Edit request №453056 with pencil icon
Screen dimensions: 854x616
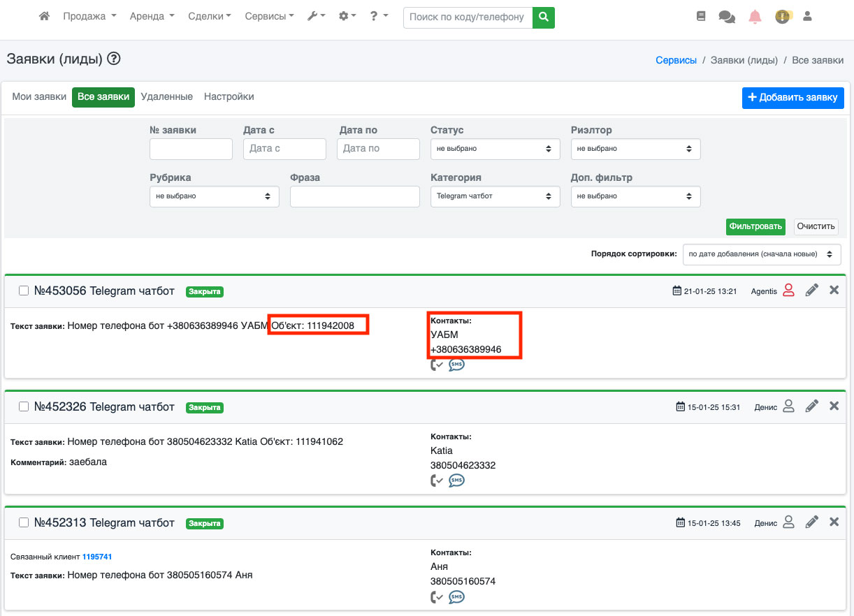(x=811, y=291)
